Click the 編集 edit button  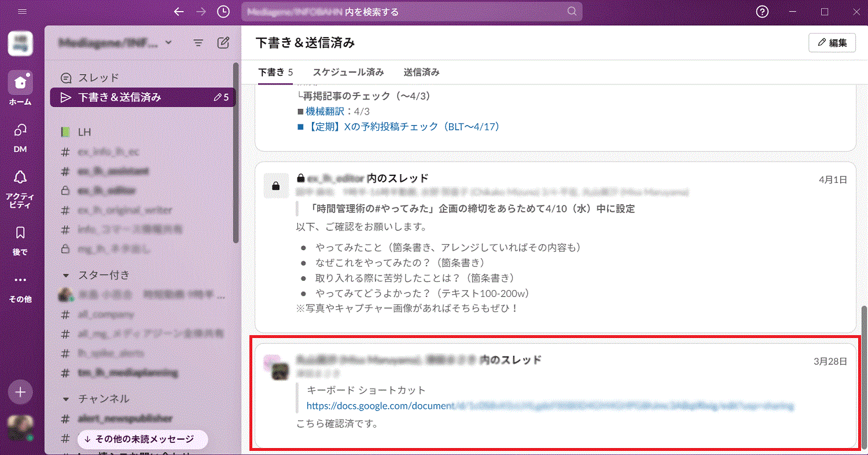coord(832,42)
